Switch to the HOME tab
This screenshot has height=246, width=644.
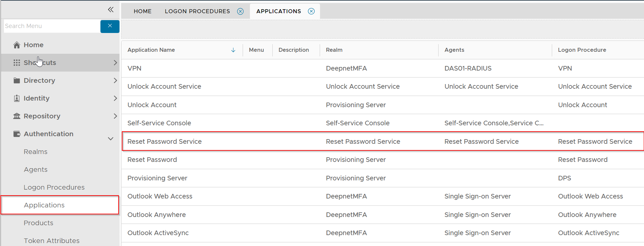coord(143,12)
